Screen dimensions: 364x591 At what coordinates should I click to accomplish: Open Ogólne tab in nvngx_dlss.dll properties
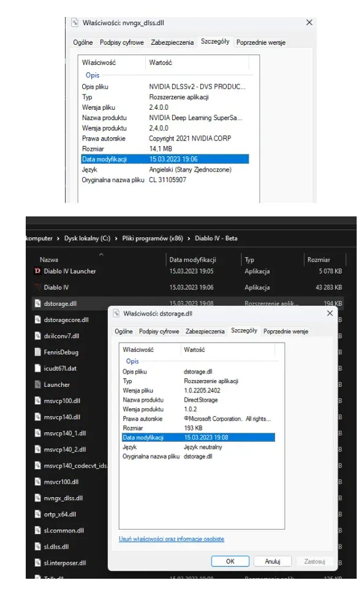coord(83,42)
